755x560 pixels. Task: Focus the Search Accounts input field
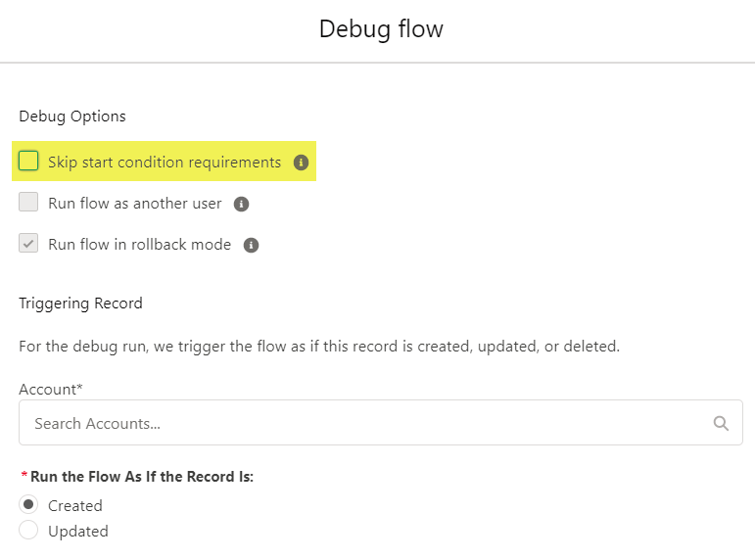[x=380, y=422]
